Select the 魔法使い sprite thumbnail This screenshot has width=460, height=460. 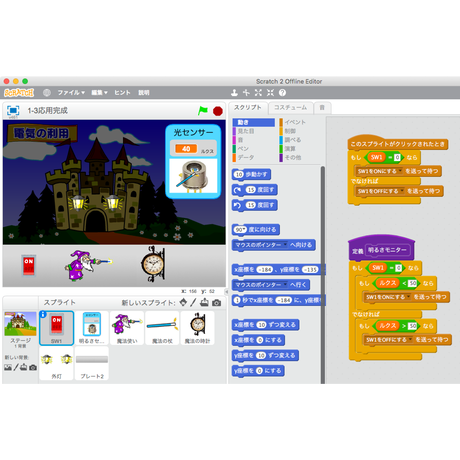(x=127, y=328)
